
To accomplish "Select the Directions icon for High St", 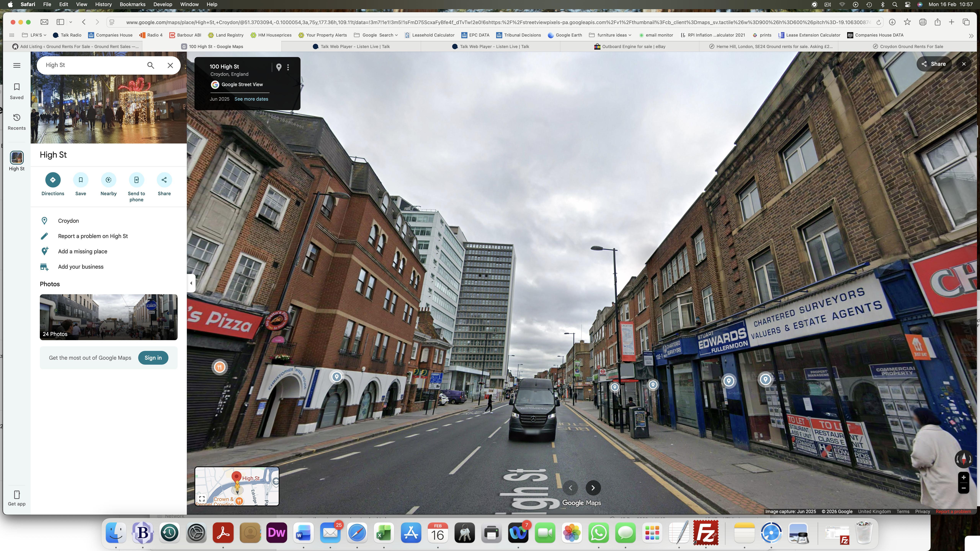I will point(52,179).
